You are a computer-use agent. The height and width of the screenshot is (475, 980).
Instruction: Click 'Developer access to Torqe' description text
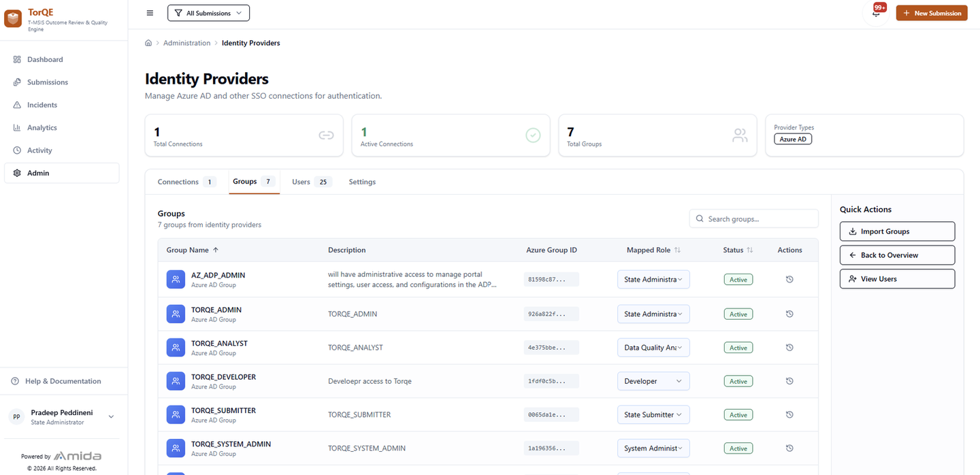click(x=370, y=381)
